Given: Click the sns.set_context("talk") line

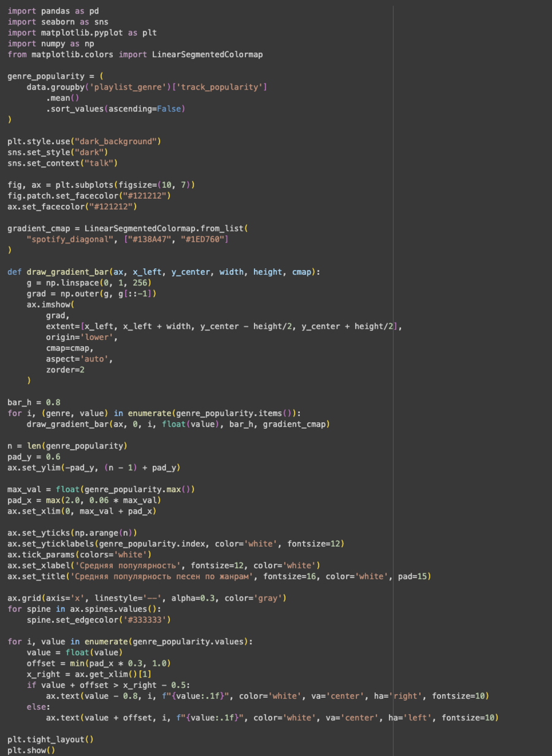Looking at the screenshot, I should point(63,163).
